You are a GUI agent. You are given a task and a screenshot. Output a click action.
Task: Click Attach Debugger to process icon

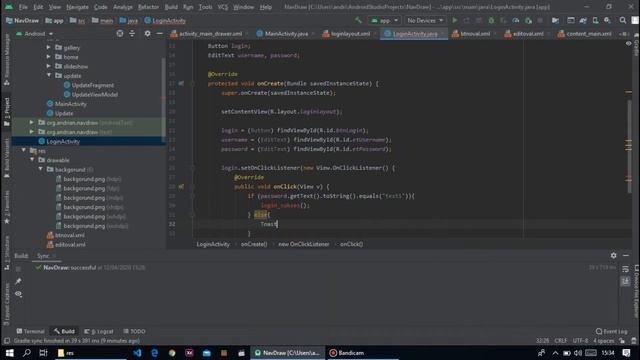[528, 20]
